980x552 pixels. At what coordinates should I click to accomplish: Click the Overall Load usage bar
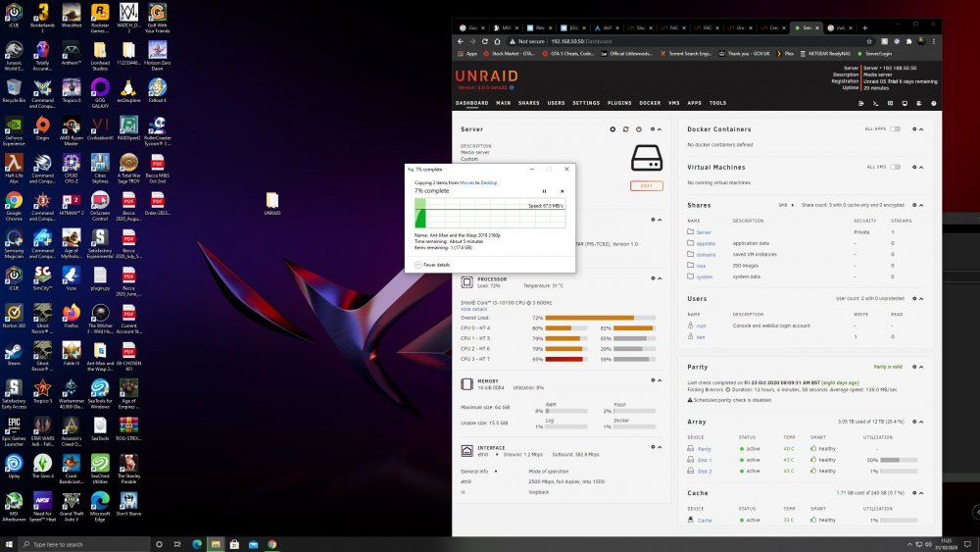pyautogui.click(x=600, y=318)
